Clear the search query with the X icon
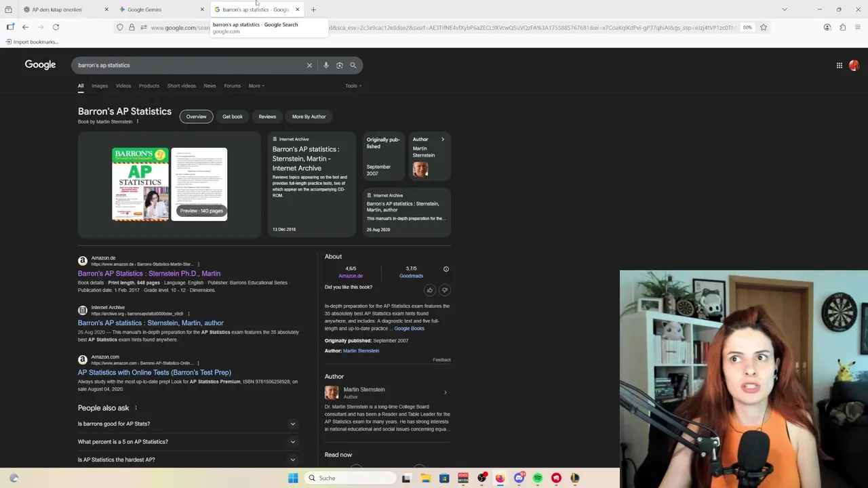This screenshot has height=488, width=868. point(309,65)
